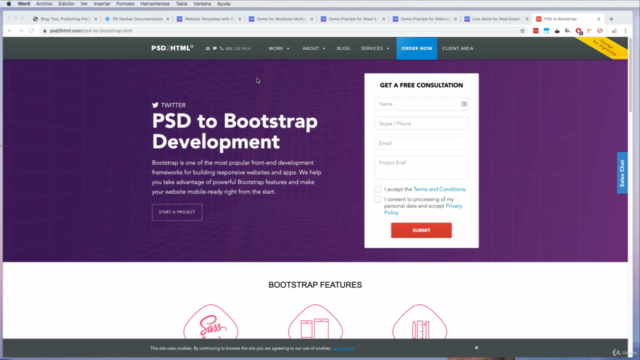640x360 pixels.
Task: Open the Ayuda menu
Action: click(x=224, y=4)
